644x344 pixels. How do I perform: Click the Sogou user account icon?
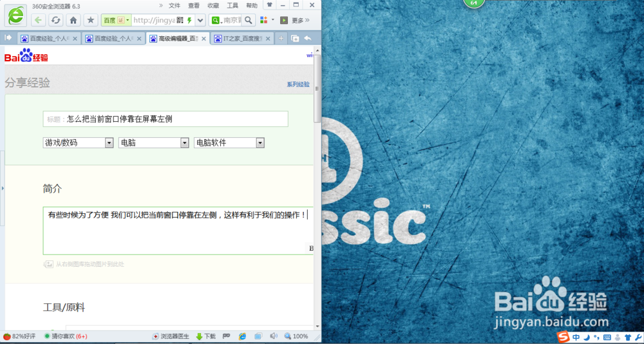pos(618,338)
